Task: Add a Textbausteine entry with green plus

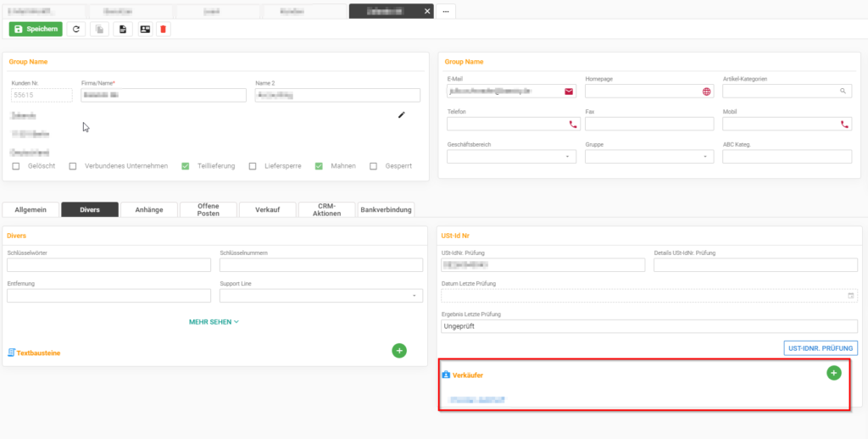Action: point(399,350)
